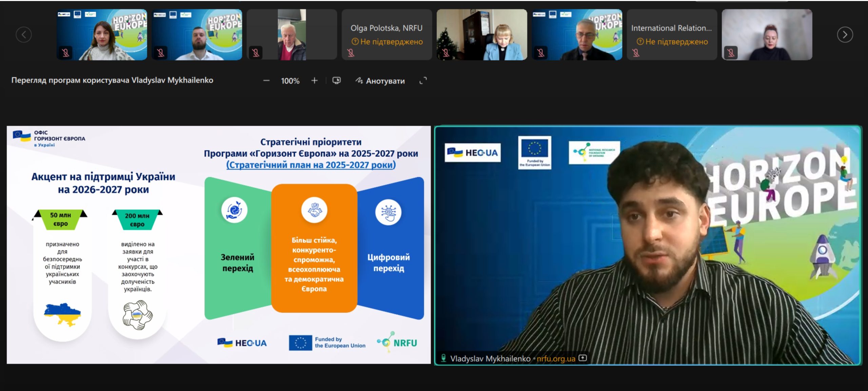
Task: Select Olga Polotska, NRFU participant tile
Action: tap(387, 35)
